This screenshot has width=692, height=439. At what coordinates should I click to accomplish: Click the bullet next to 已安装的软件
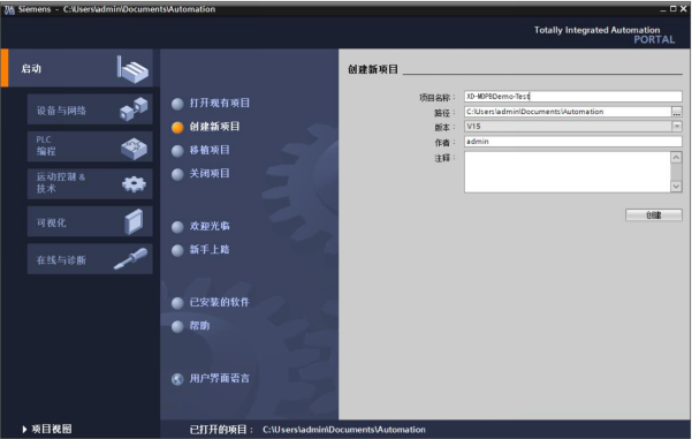pyautogui.click(x=177, y=303)
